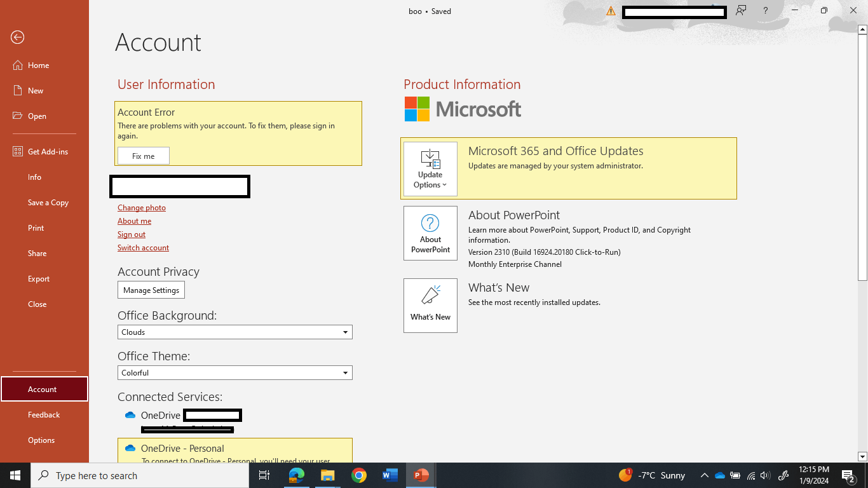Open the Export page

(44, 279)
